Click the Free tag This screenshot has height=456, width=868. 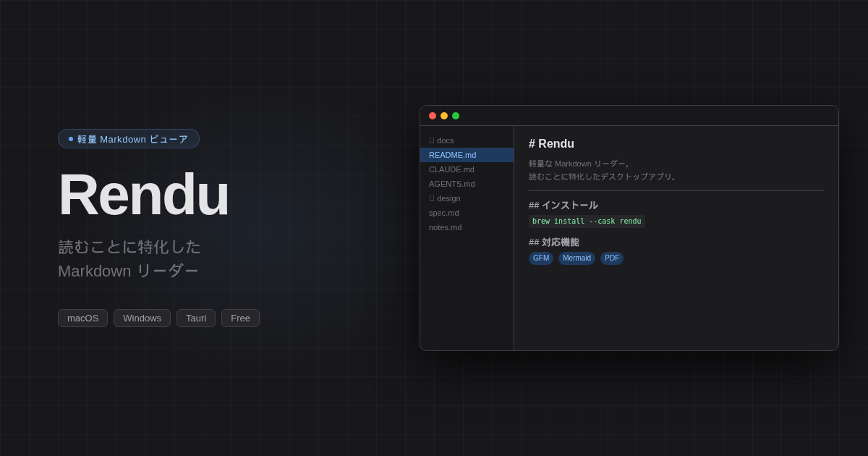(240, 318)
